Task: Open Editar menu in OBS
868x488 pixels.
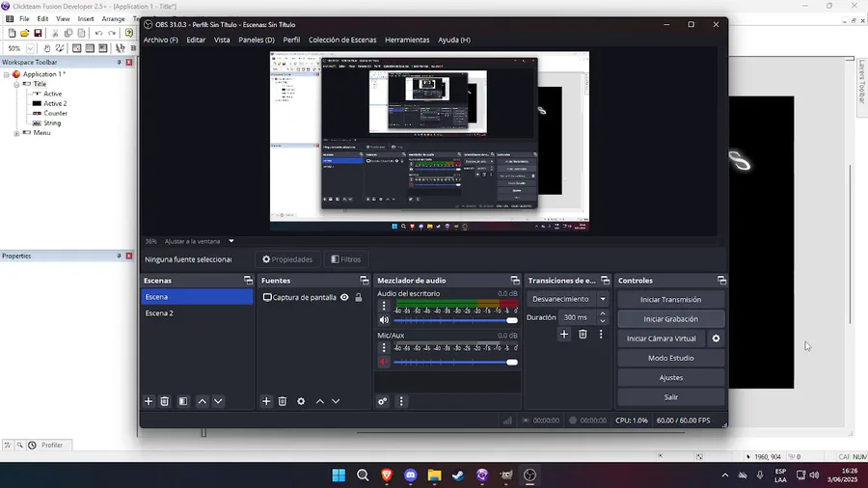Action: pyautogui.click(x=196, y=40)
